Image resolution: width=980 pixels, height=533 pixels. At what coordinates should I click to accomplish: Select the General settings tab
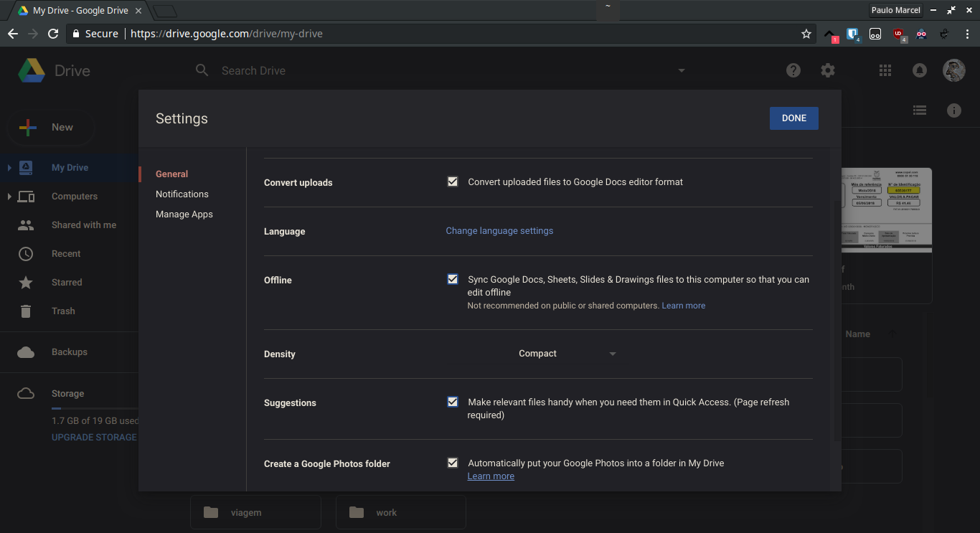tap(171, 174)
